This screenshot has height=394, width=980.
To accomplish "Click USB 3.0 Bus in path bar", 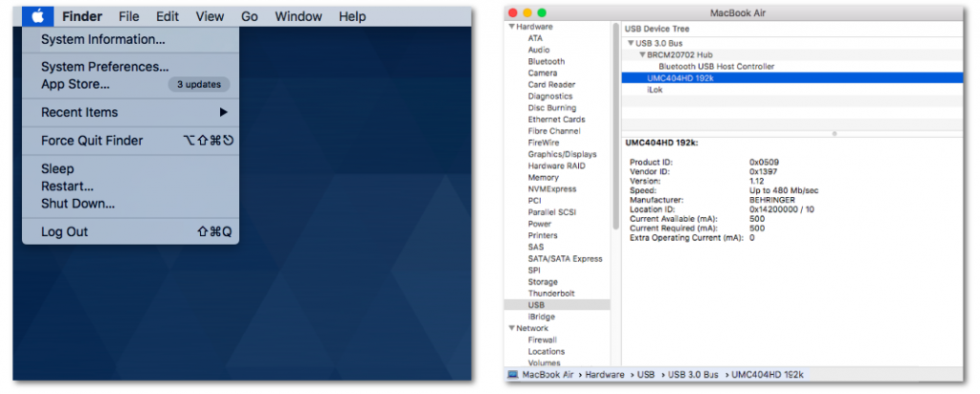I will (693, 375).
